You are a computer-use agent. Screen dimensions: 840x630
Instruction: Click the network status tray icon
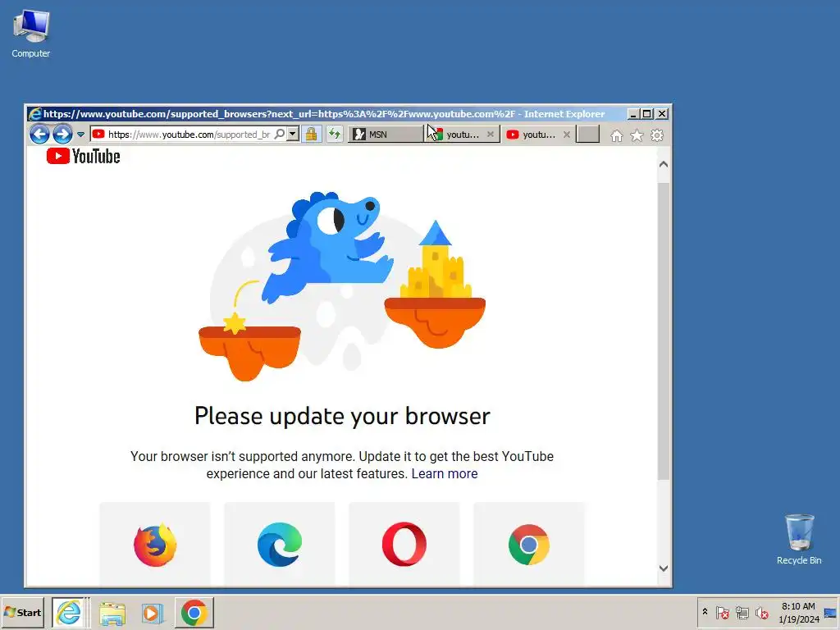tap(742, 612)
